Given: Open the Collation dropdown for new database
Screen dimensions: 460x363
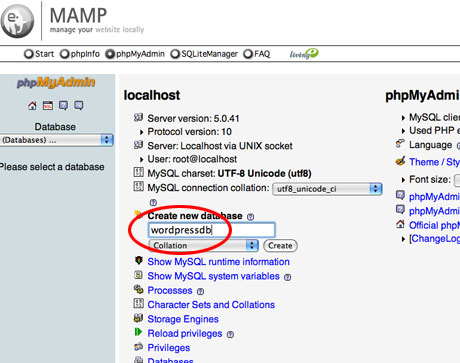Looking at the screenshot, I should pyautogui.click(x=203, y=246).
